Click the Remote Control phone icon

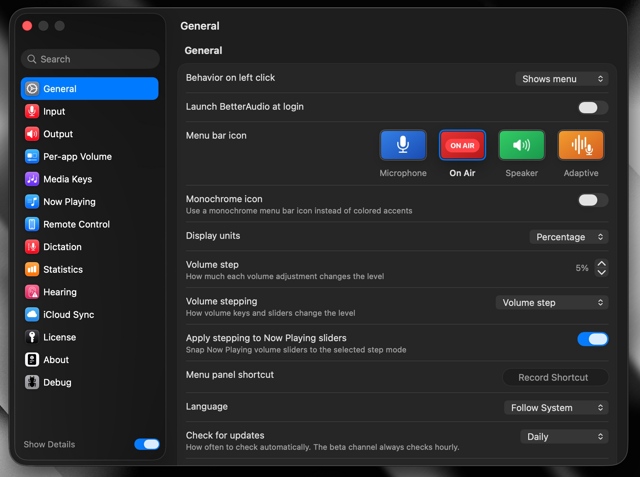click(32, 224)
